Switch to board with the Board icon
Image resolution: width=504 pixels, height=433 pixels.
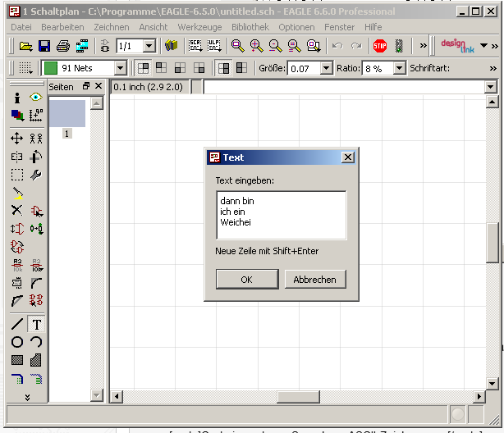click(105, 46)
